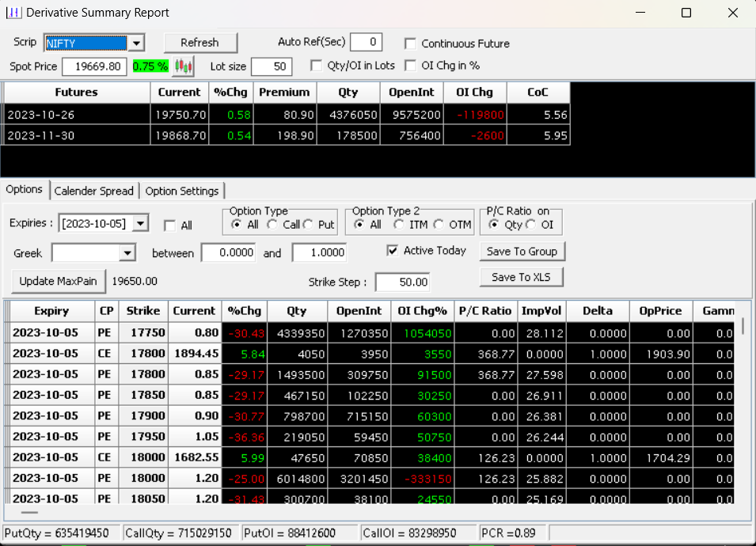Click the Derivative Summary Report title bar icon

coord(13,13)
